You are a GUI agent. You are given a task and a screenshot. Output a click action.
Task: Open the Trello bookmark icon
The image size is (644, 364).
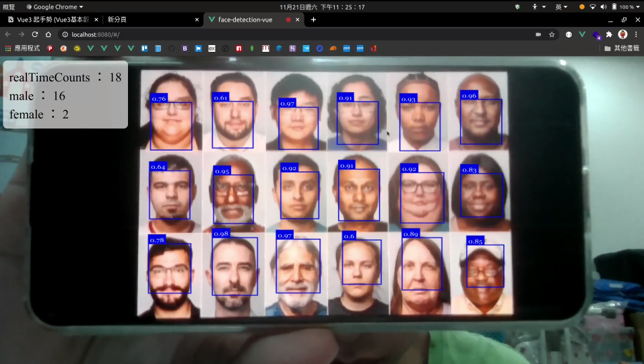click(144, 48)
